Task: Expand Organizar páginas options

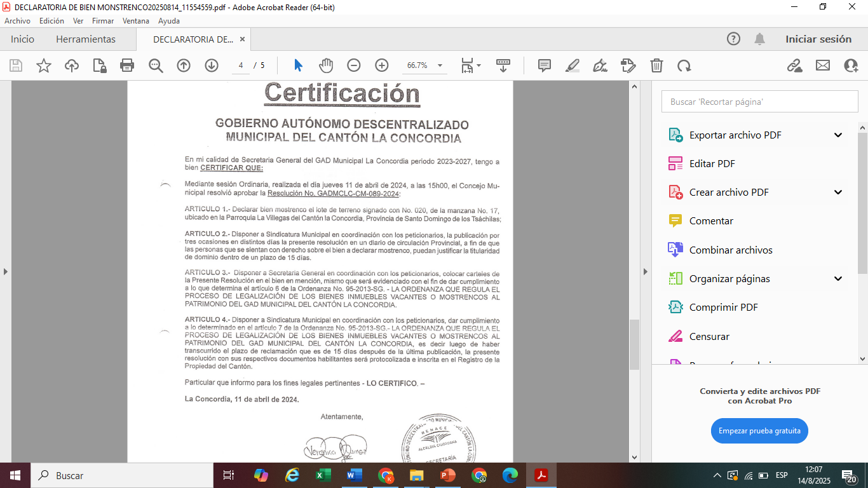Action: pos(838,279)
